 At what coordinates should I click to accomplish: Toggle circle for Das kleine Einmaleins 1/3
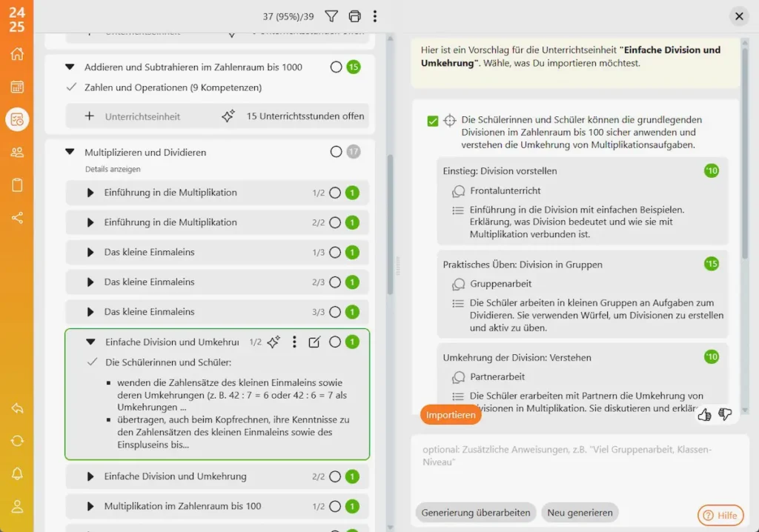[335, 252]
